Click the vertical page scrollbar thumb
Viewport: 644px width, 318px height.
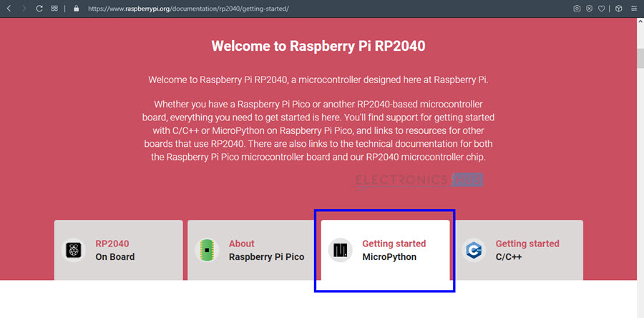click(x=640, y=57)
